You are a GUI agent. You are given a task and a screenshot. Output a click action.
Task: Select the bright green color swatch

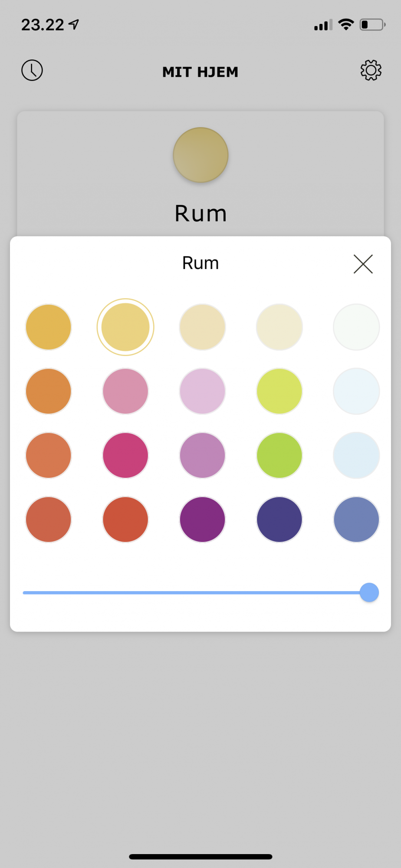(279, 455)
